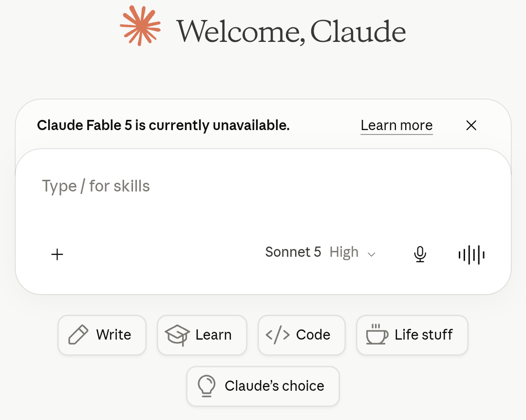Launch voice mode via waveform icon
526x420 pixels.
point(471,255)
